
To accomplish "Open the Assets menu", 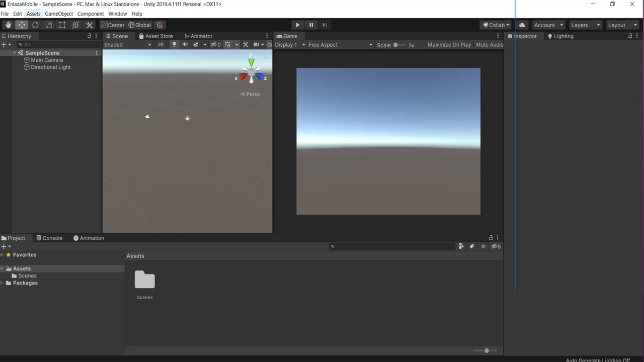I will 33,14.
